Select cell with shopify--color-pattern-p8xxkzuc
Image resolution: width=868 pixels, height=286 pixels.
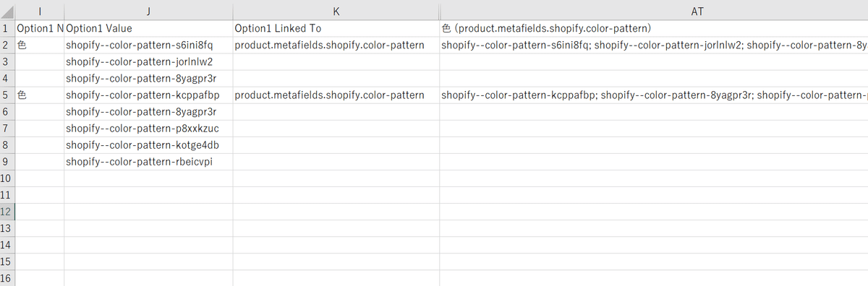(148, 129)
